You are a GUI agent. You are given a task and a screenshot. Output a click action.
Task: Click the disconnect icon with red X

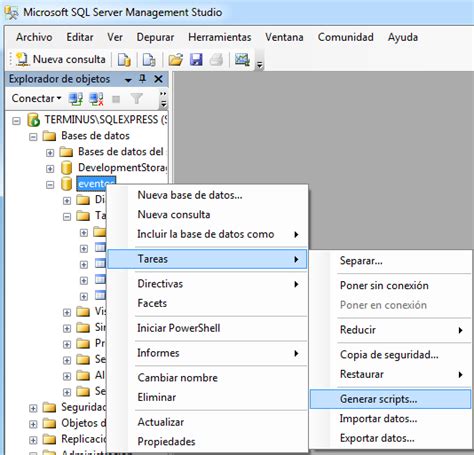click(96, 99)
